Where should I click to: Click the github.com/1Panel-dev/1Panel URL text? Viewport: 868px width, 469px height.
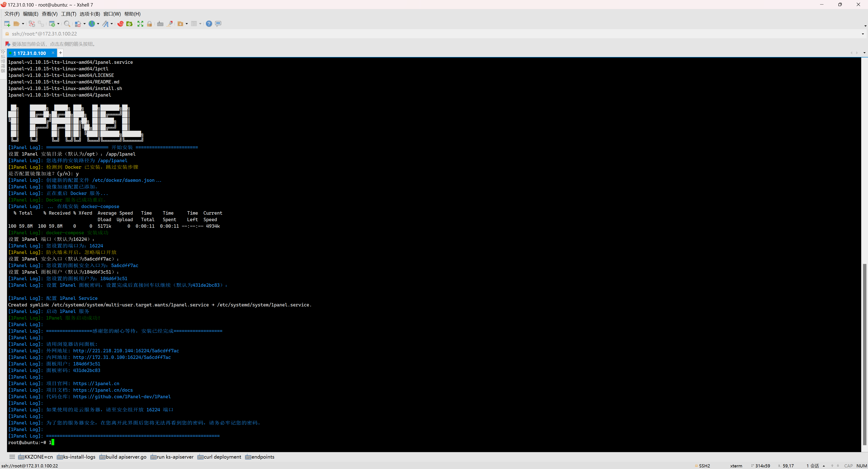tap(122, 396)
